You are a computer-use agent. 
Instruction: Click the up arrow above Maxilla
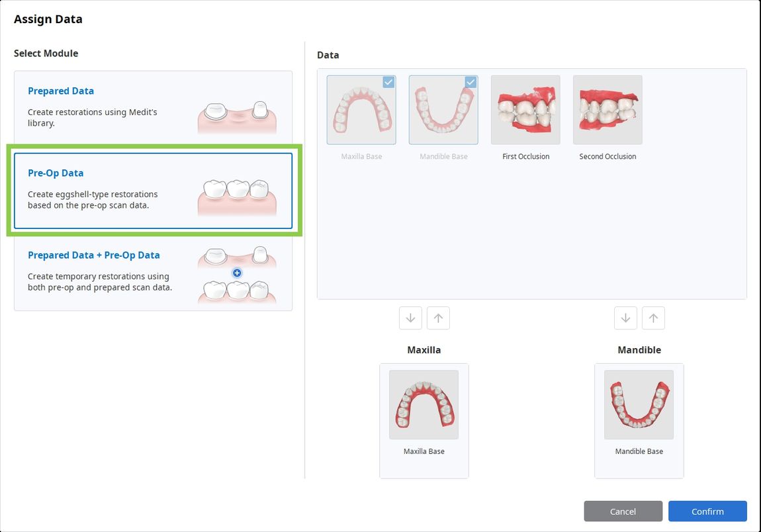(x=438, y=318)
